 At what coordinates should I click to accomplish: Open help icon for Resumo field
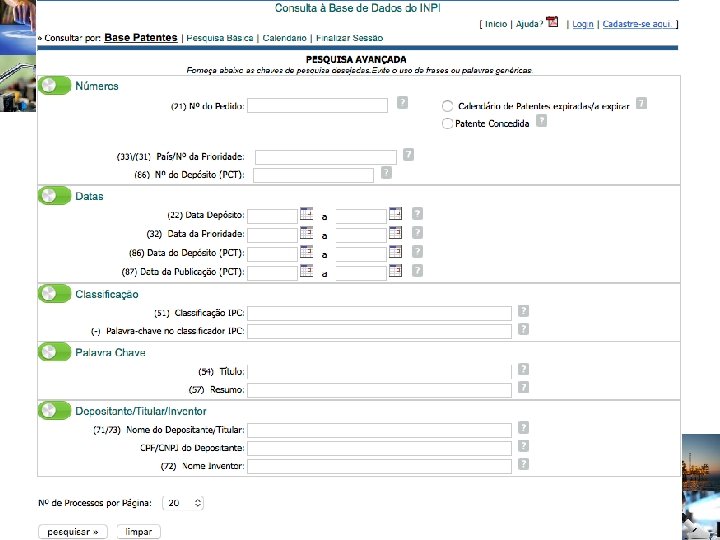tap(523, 387)
